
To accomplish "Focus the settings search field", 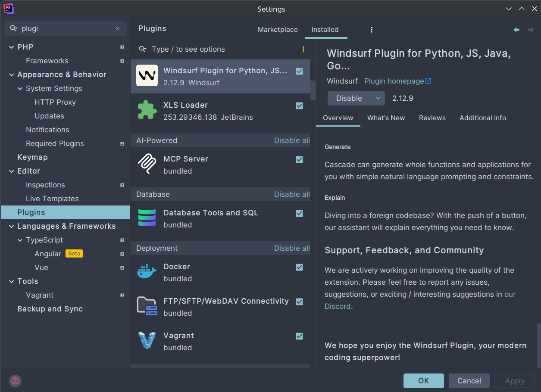I will pyautogui.click(x=66, y=28).
